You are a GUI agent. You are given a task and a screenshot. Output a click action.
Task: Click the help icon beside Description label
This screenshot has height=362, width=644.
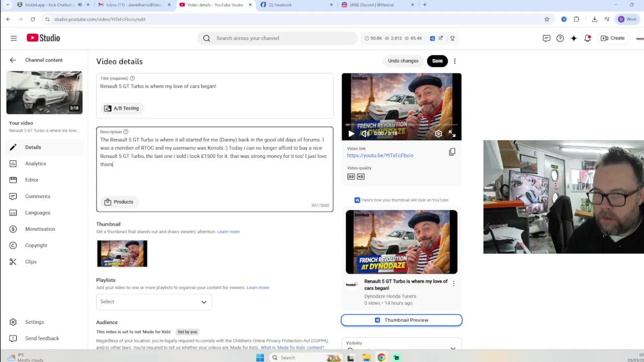tap(126, 132)
